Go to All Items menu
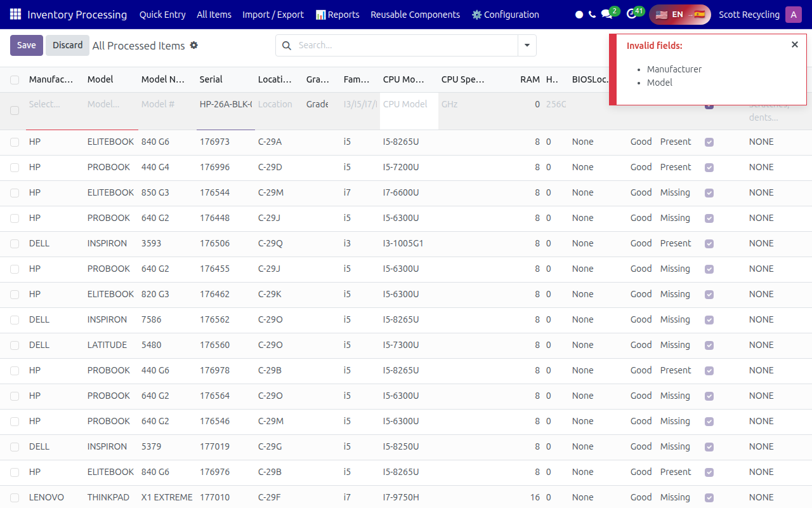This screenshot has width=812, height=508. point(214,15)
